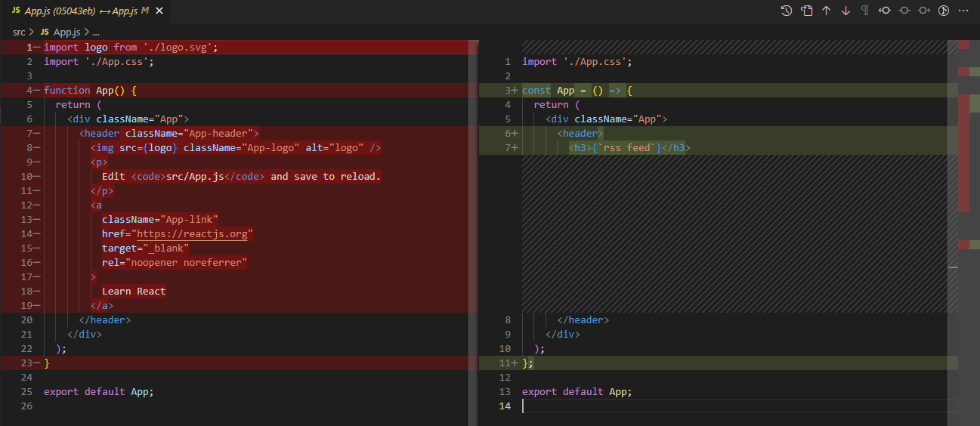Viewport: 980px width, 426px height.
Task: Click src folder in breadcrumb
Action: [x=19, y=32]
